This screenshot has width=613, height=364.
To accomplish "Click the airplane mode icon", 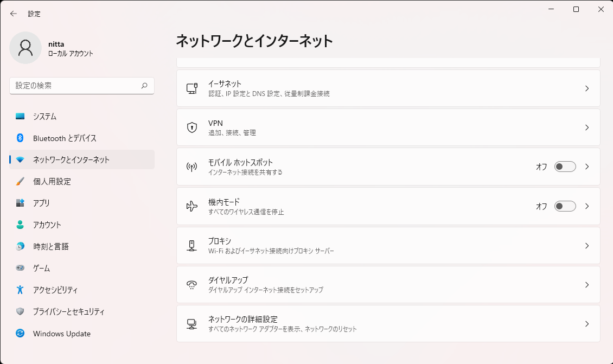I will coord(191,206).
